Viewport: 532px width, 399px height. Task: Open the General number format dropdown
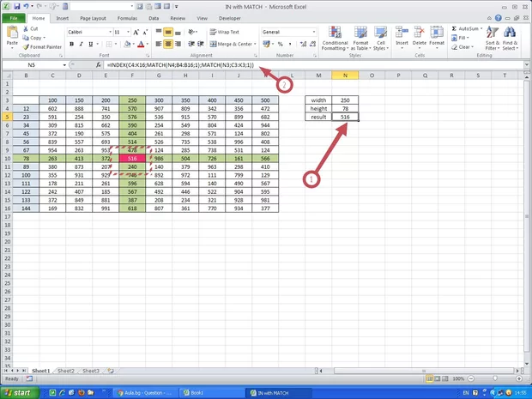[314, 33]
